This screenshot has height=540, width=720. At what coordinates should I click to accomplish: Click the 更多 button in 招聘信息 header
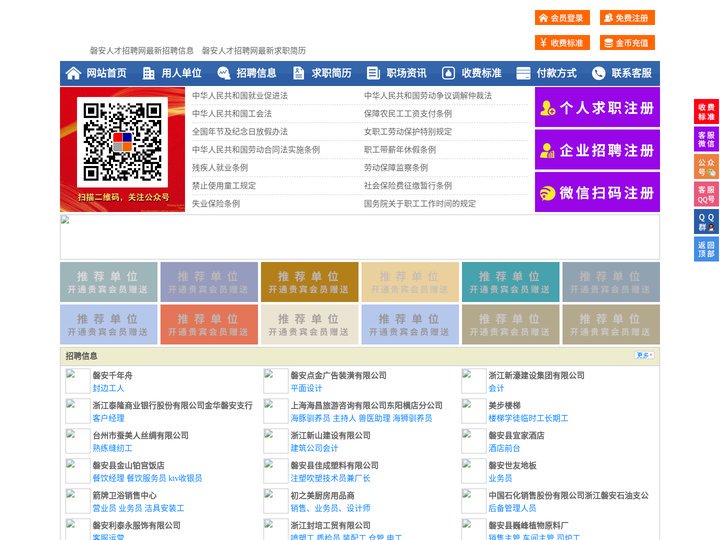(644, 355)
